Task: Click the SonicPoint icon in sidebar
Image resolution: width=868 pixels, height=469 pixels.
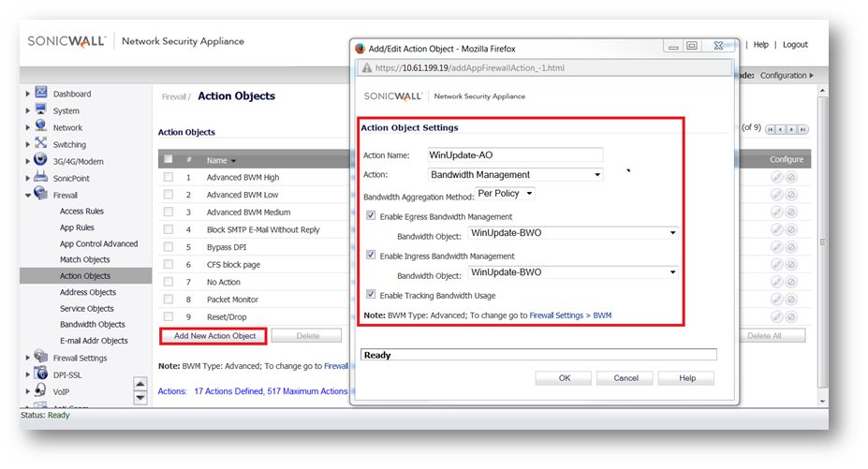Action: coord(41,177)
